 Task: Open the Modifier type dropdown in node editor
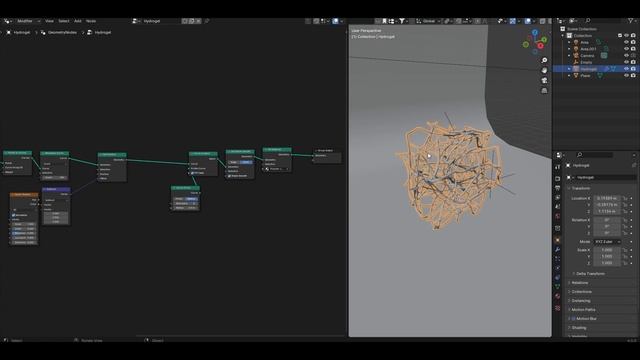tap(28, 21)
